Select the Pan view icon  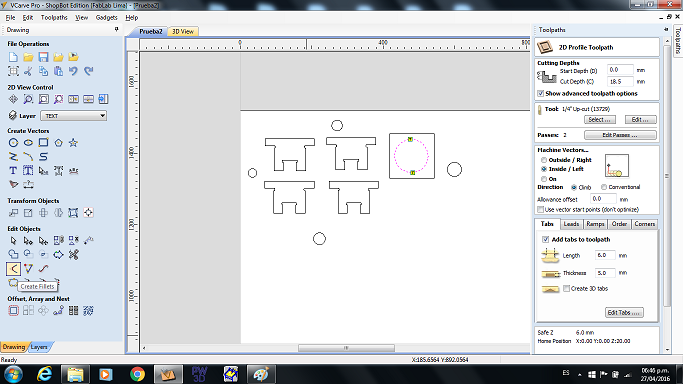click(13, 99)
